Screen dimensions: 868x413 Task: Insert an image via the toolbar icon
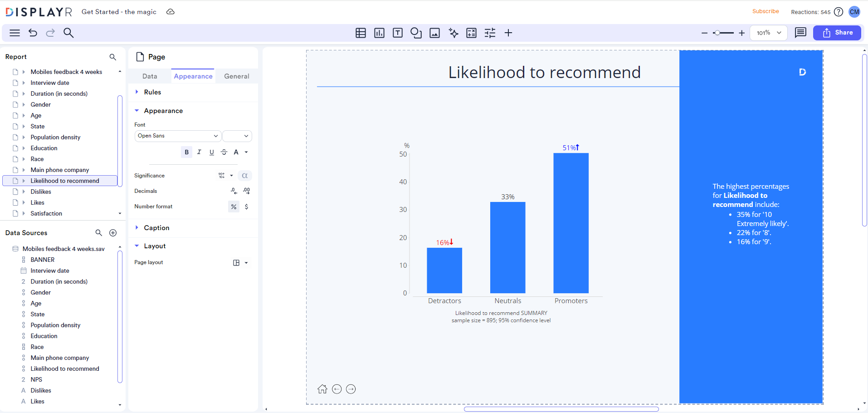pyautogui.click(x=434, y=33)
